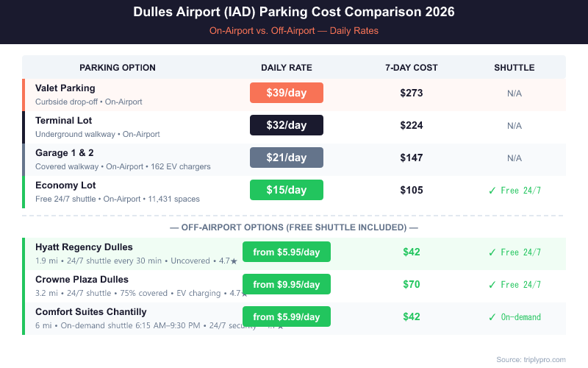Click the Hyatt Regency Dulles name
The height and width of the screenshot is (368, 588).
pyautogui.click(x=84, y=247)
